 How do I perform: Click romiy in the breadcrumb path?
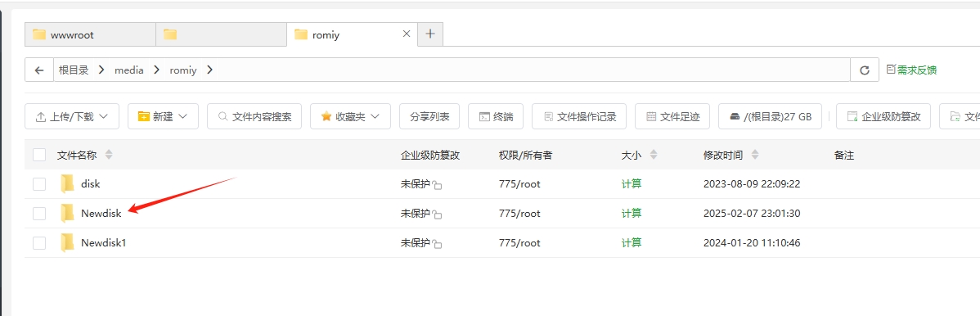coord(183,70)
